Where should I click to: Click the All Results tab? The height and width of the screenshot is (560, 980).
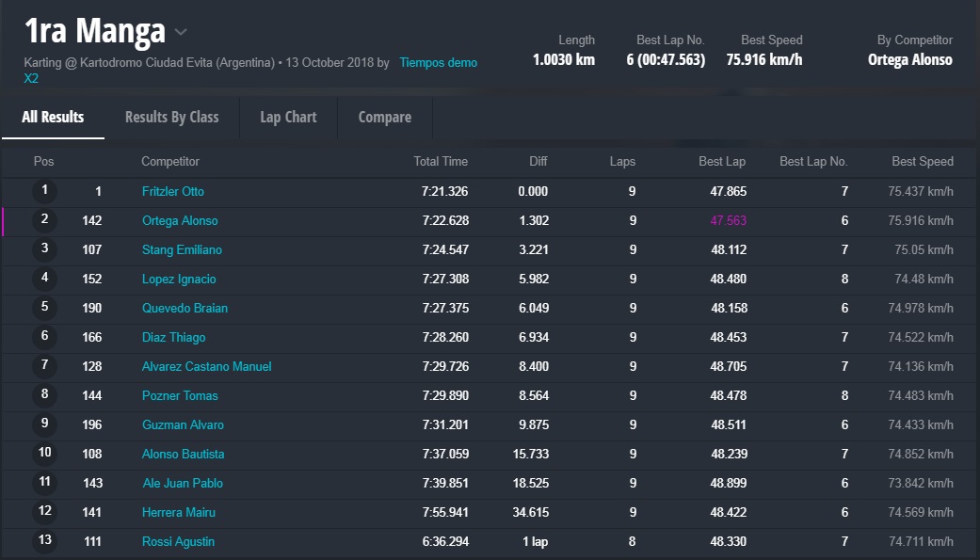pyautogui.click(x=53, y=118)
